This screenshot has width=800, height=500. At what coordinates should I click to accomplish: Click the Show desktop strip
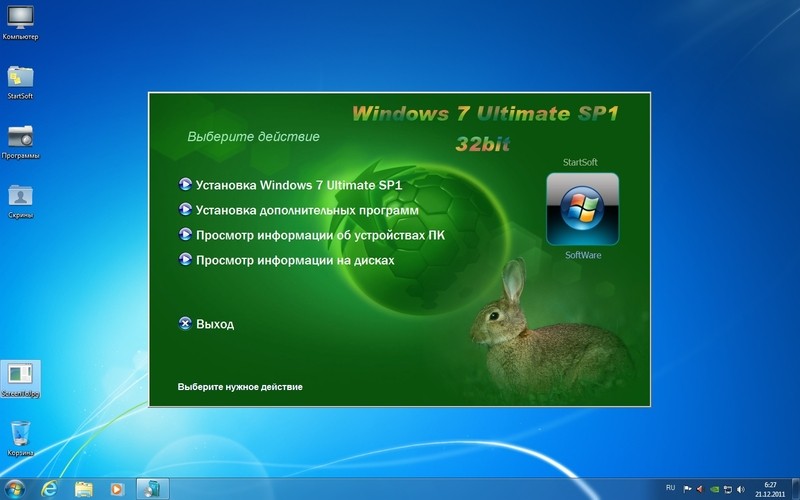[795, 489]
